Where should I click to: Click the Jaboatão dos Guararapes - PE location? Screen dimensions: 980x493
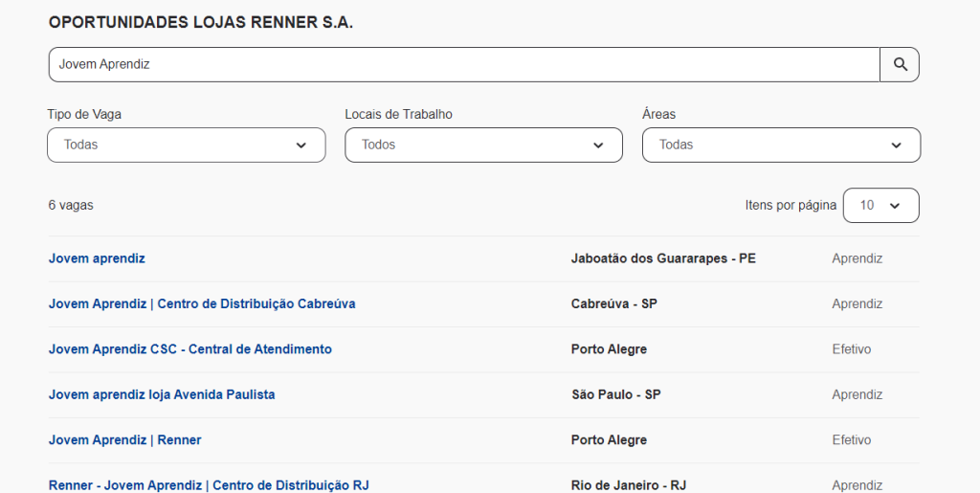(663, 258)
